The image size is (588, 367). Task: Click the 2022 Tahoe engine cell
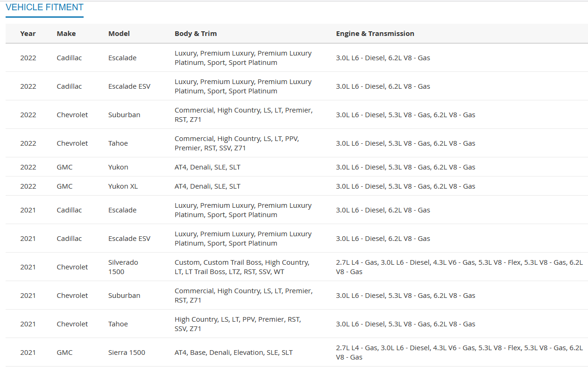pyautogui.click(x=405, y=143)
